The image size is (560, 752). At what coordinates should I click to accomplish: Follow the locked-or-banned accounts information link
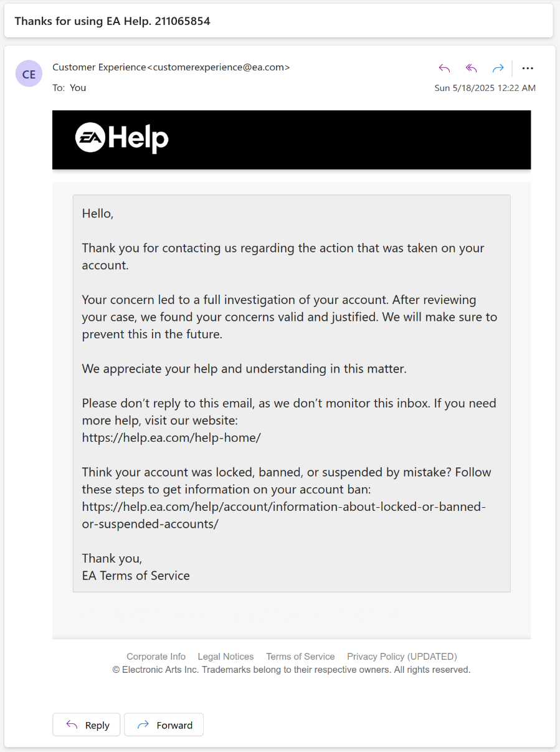coord(283,507)
